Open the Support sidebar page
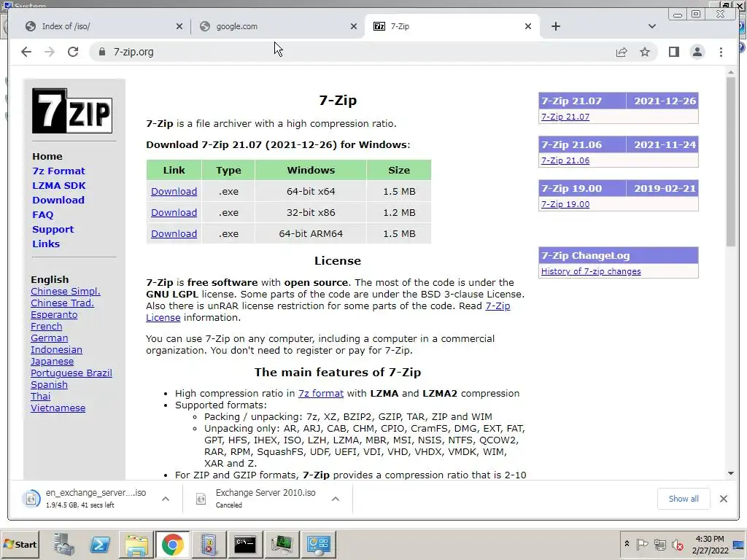The width and height of the screenshot is (747, 560). point(53,230)
